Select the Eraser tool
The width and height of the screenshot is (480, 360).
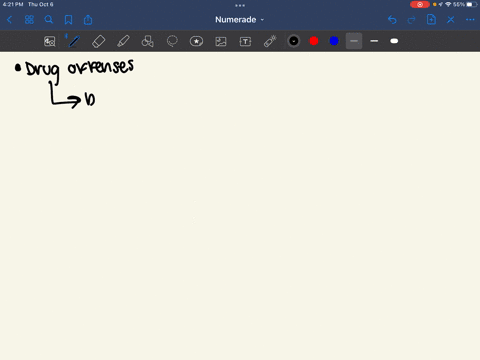pyautogui.click(x=98, y=41)
